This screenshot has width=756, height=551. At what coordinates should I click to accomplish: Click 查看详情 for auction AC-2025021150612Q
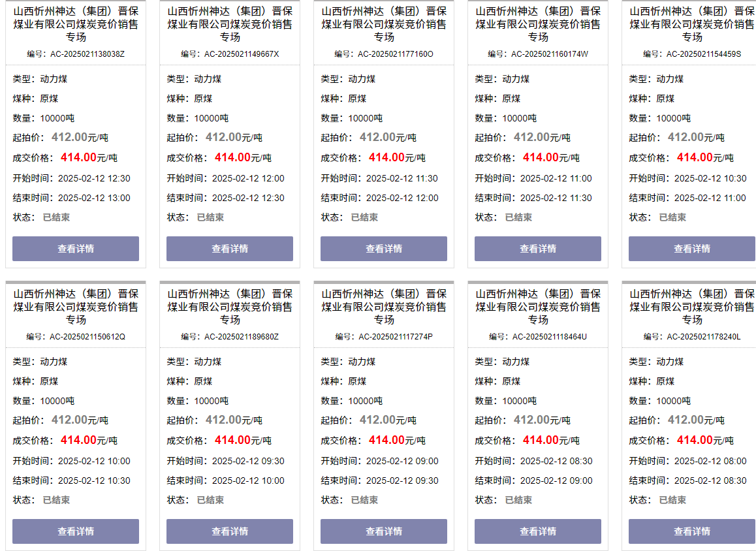[x=76, y=531]
